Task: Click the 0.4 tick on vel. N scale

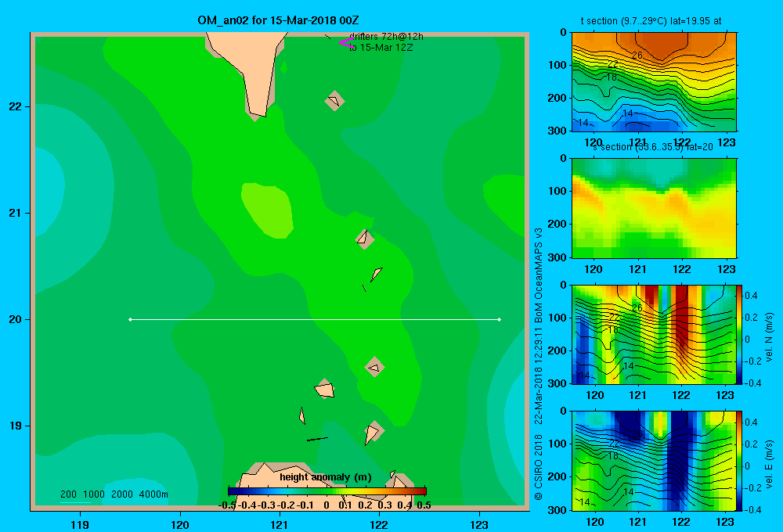Action: (x=751, y=296)
